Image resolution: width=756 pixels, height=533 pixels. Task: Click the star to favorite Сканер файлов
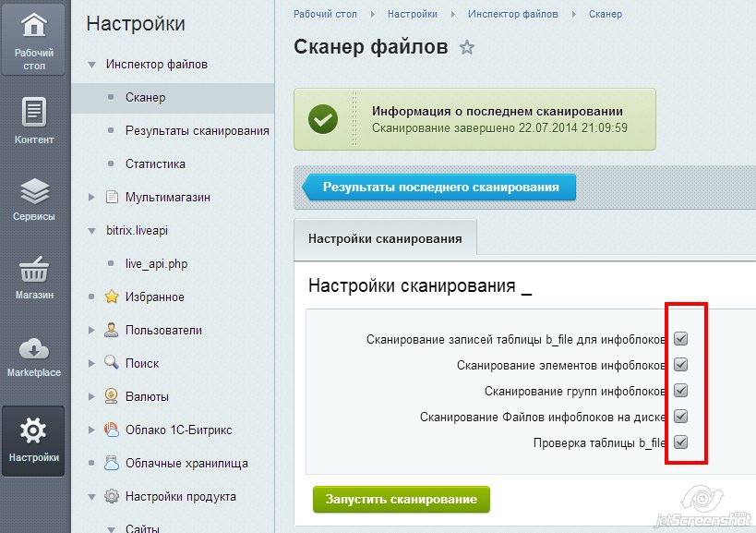(x=466, y=46)
